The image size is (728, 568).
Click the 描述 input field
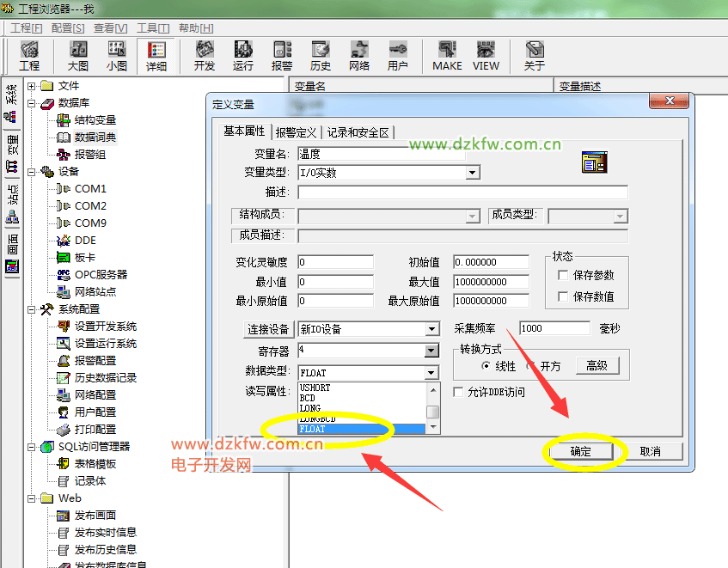pyautogui.click(x=462, y=192)
